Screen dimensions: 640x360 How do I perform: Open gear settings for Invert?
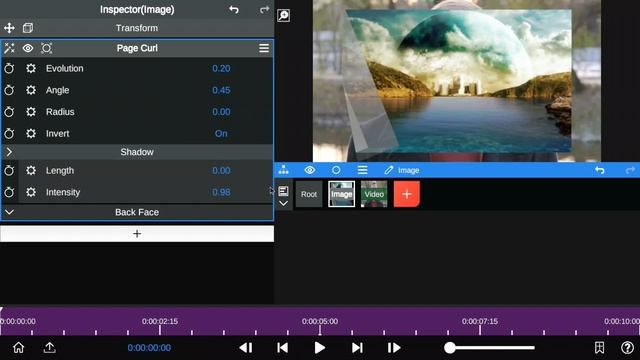(x=31, y=133)
